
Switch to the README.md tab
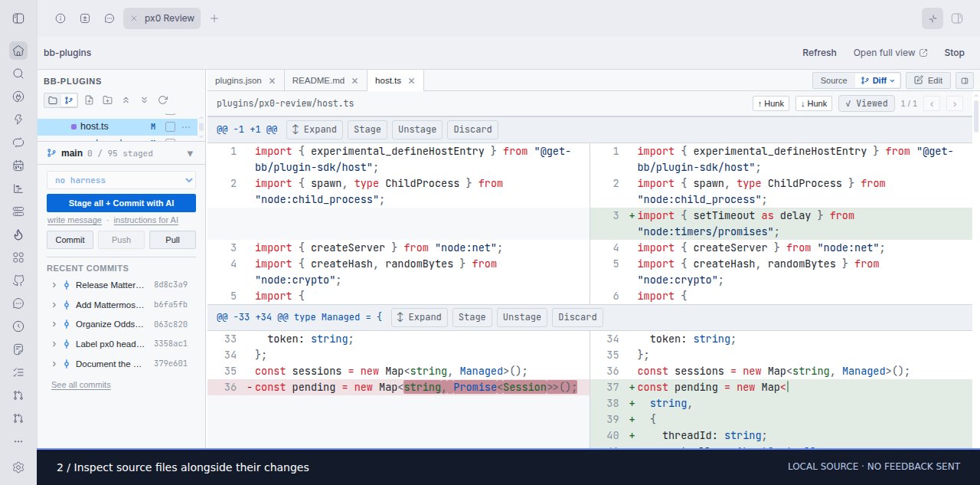pyautogui.click(x=318, y=80)
